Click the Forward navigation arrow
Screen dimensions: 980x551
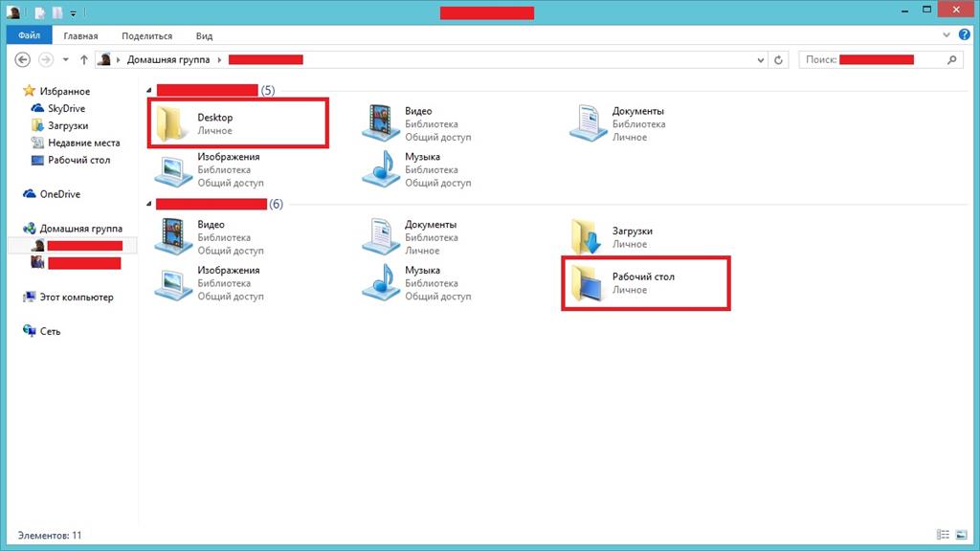pyautogui.click(x=46, y=59)
